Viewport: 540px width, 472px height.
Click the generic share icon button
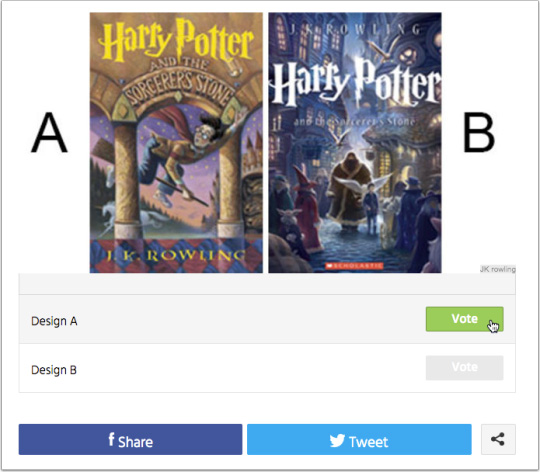pyautogui.click(x=498, y=439)
